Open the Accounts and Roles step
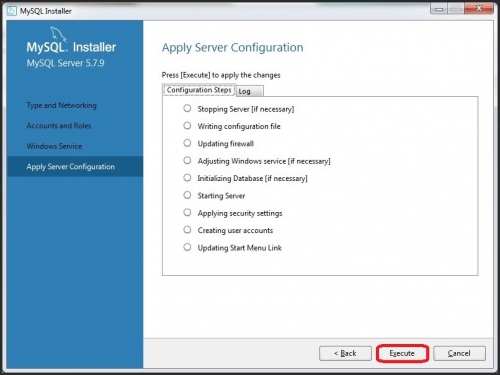The width and height of the screenshot is (500, 375). [x=59, y=126]
